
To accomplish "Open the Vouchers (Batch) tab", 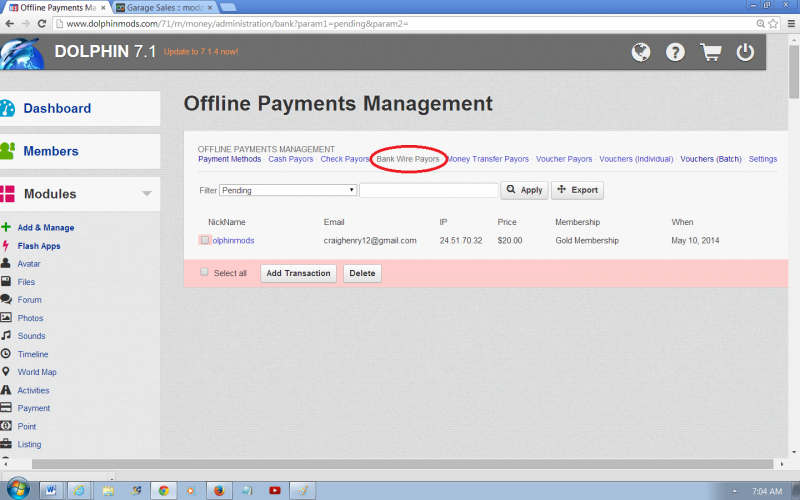I will (711, 159).
